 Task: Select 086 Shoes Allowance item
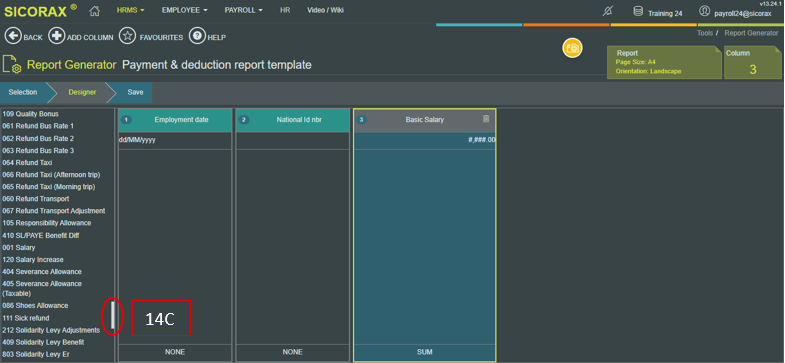point(35,305)
